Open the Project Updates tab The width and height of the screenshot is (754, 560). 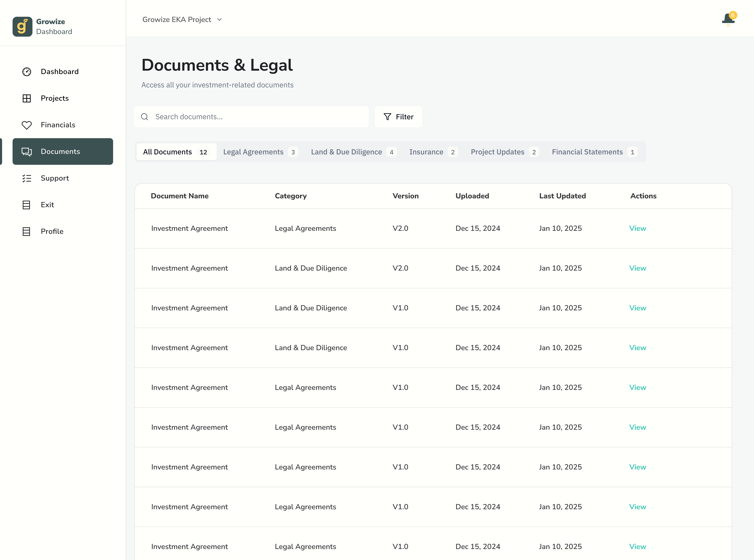pos(504,152)
